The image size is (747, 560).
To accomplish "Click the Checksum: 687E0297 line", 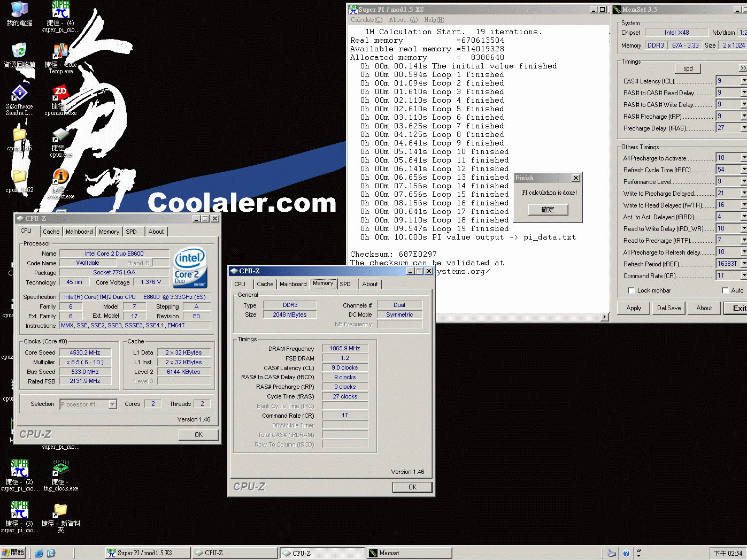I will [394, 254].
